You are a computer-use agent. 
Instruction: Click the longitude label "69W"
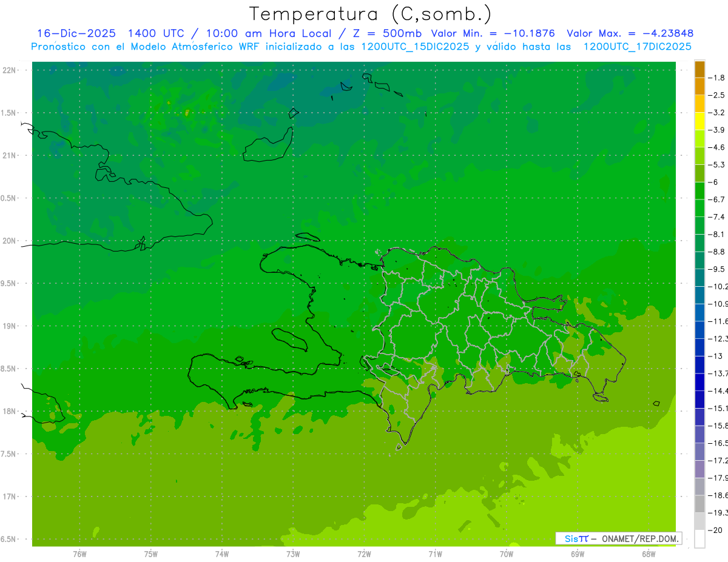578,554
